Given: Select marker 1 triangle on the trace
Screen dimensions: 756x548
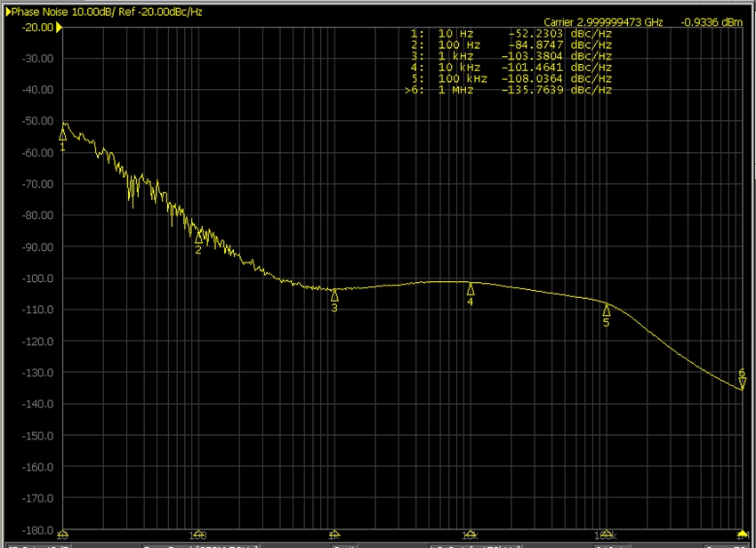Looking at the screenshot, I should click(x=63, y=133).
